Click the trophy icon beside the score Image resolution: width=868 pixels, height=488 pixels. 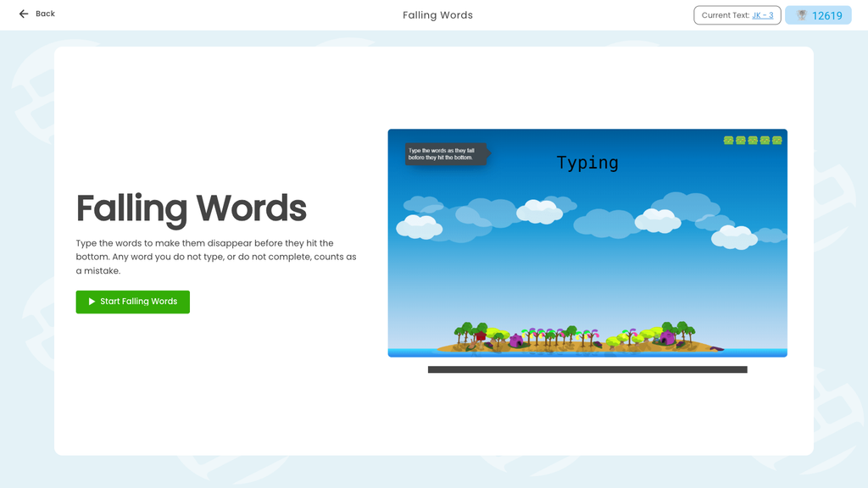pos(802,15)
